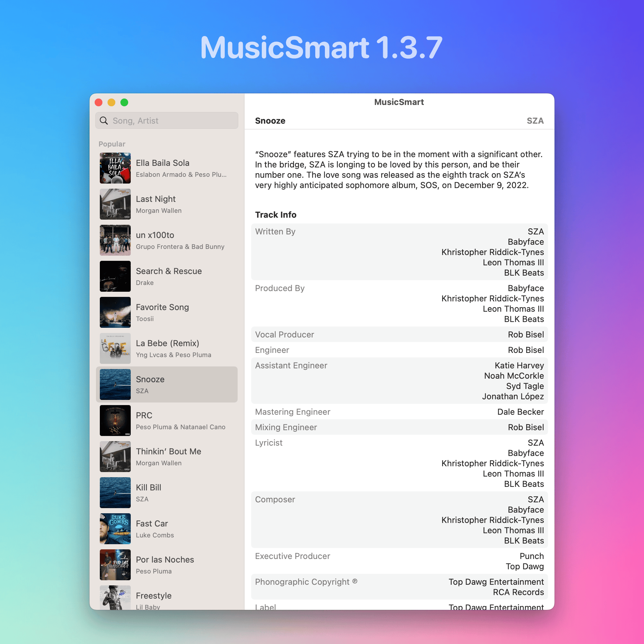Viewport: 644px width, 644px height.
Task: Open the un x100to album cover
Action: tap(115, 240)
